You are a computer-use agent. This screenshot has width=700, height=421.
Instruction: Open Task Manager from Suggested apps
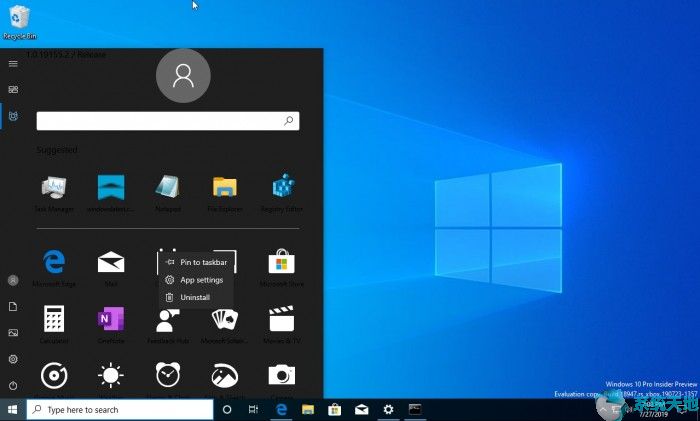tap(54, 188)
